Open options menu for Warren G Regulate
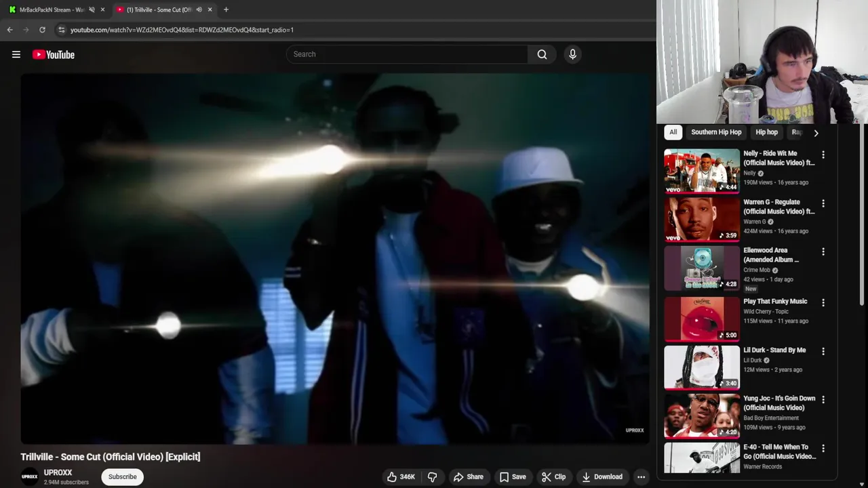This screenshot has width=868, height=488. 823,203
